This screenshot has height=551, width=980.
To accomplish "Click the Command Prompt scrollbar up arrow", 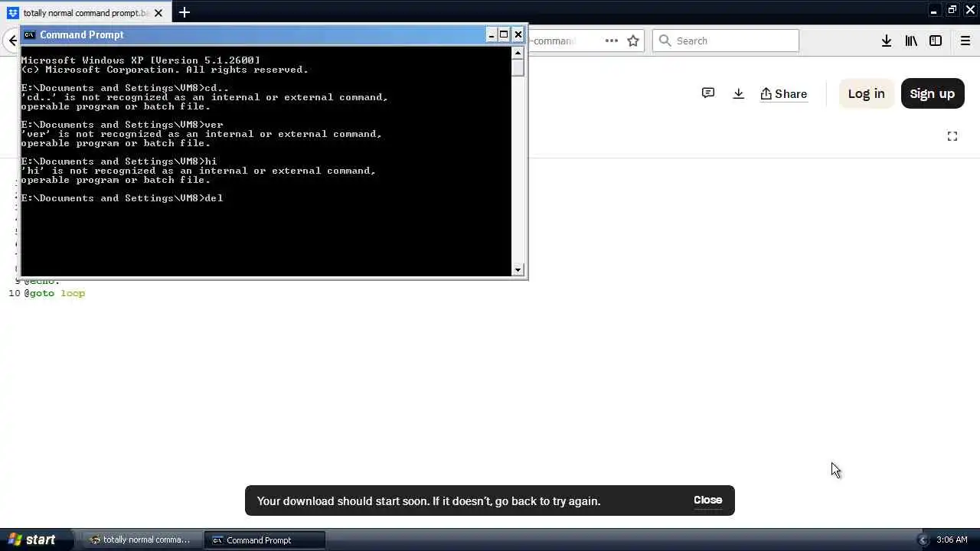I will click(518, 53).
